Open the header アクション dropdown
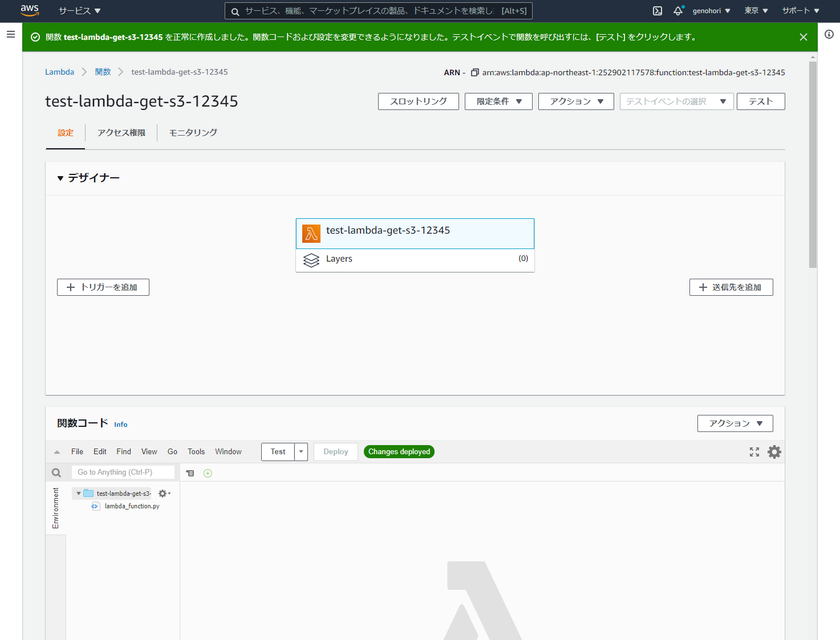This screenshot has width=840, height=640. point(576,101)
